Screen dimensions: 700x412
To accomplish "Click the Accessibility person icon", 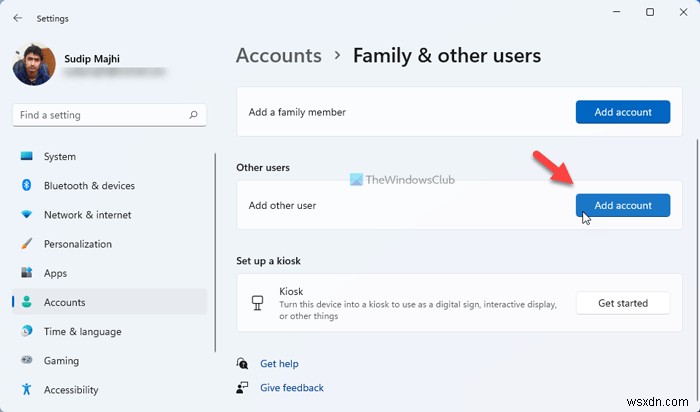I will 26,390.
